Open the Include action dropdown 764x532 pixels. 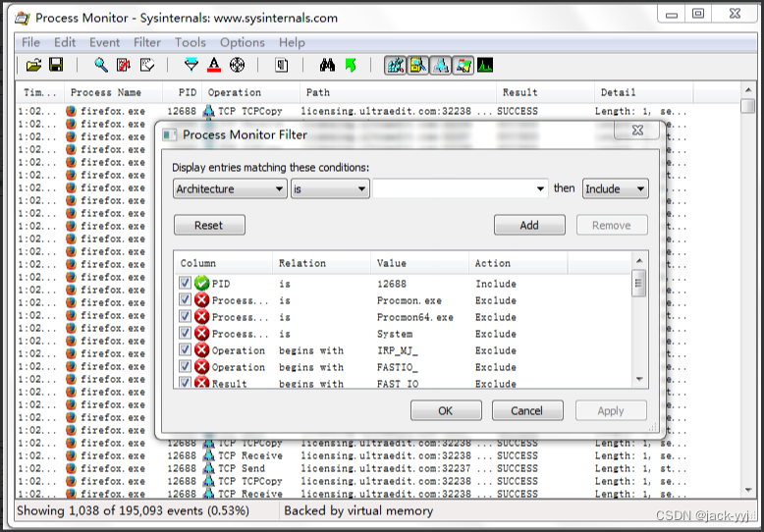(x=616, y=188)
